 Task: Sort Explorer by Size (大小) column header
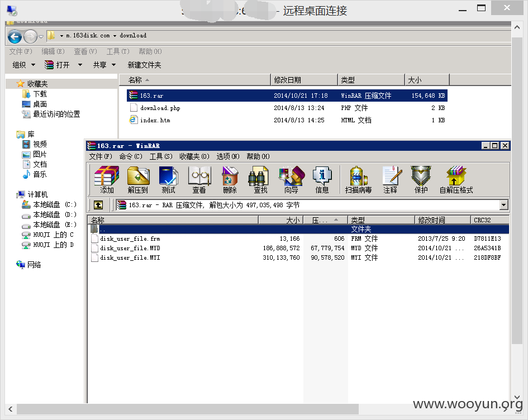click(x=427, y=80)
